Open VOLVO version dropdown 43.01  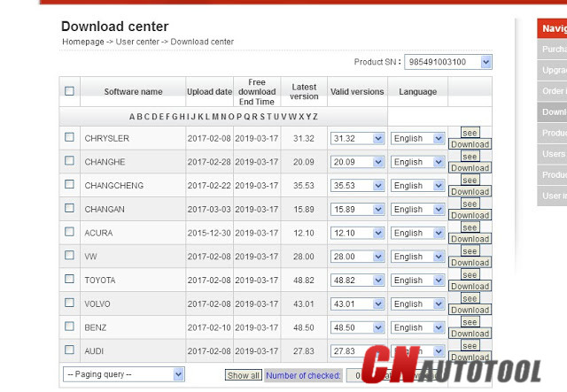pos(357,304)
